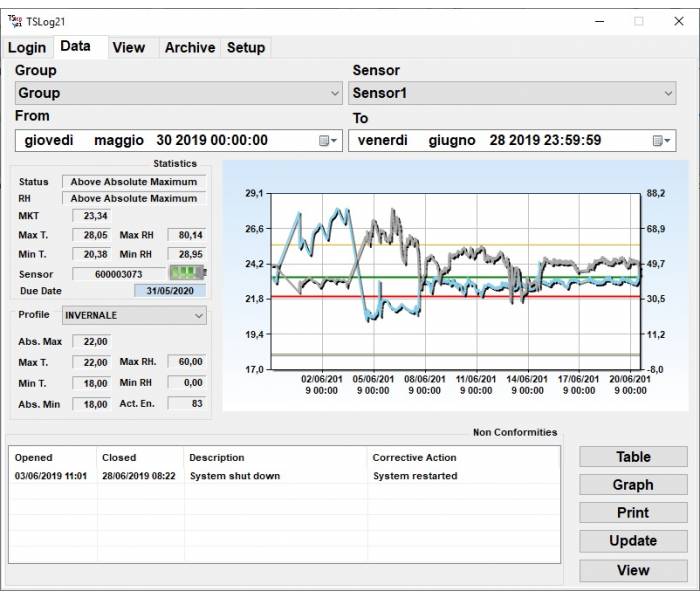This screenshot has width=700, height=600.
Task: Select Max RH statistic value 80,14
Action: coord(187,235)
